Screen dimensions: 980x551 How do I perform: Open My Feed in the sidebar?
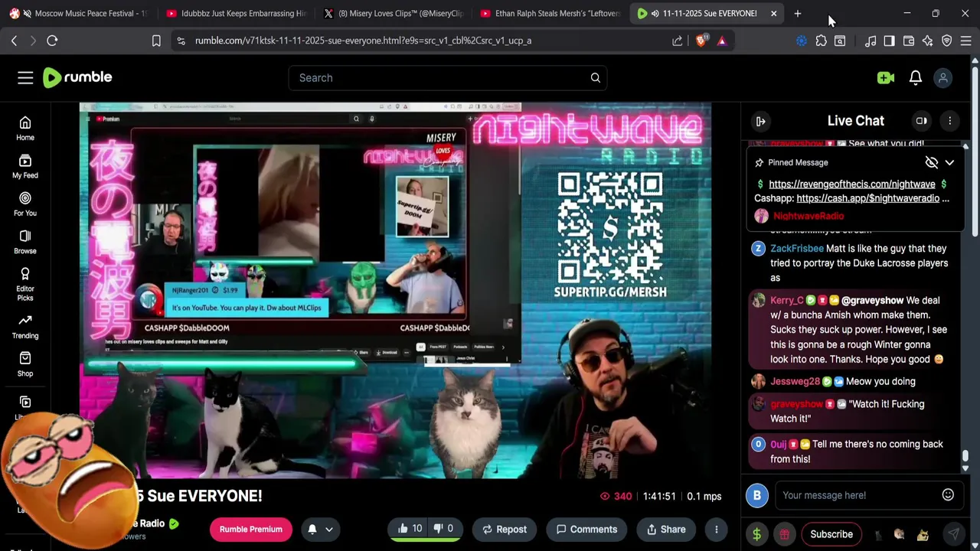[x=25, y=166]
